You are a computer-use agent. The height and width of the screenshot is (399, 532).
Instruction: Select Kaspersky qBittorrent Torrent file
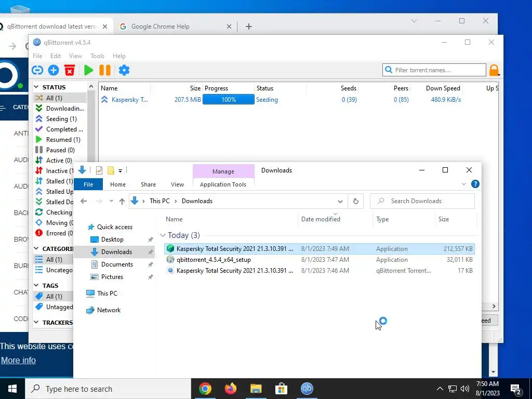[320, 270]
